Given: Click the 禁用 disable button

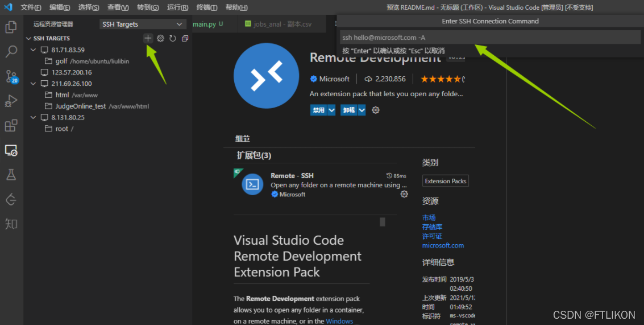Looking at the screenshot, I should pos(319,110).
